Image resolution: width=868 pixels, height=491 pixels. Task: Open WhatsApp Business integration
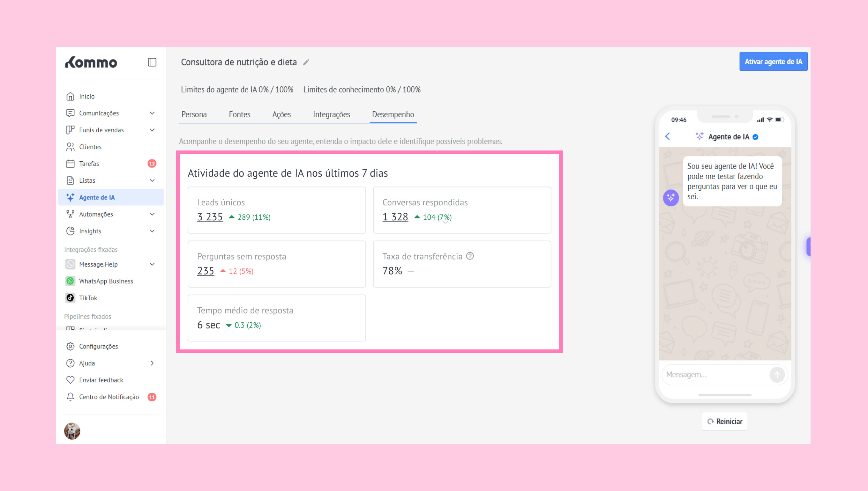point(106,281)
